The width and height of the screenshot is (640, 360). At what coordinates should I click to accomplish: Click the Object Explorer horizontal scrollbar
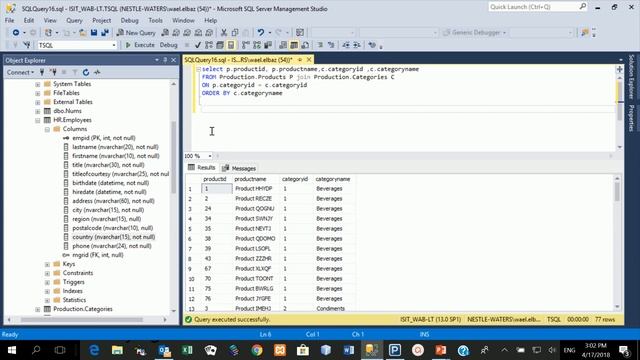click(86, 320)
